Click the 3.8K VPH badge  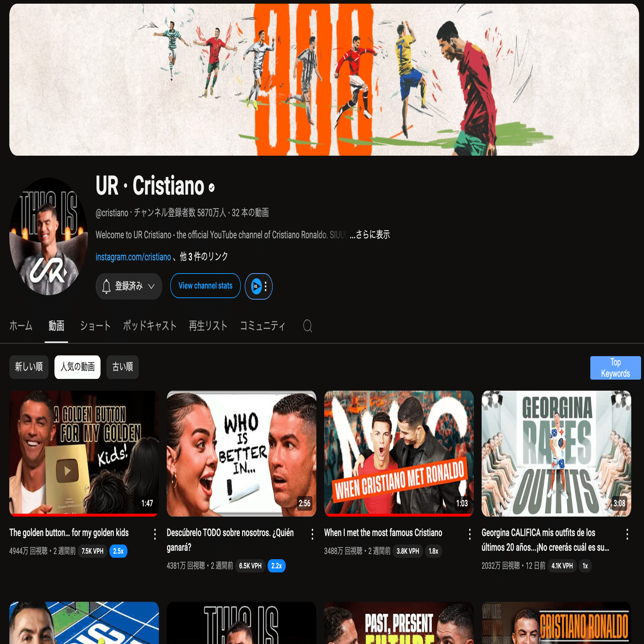coord(408,551)
